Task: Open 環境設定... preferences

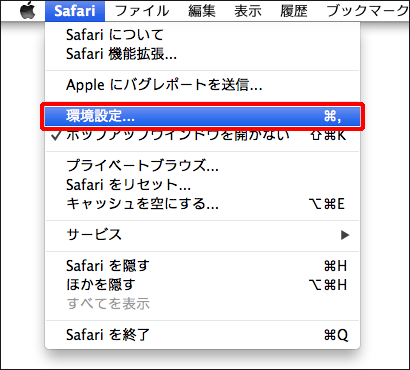Action: click(202, 116)
